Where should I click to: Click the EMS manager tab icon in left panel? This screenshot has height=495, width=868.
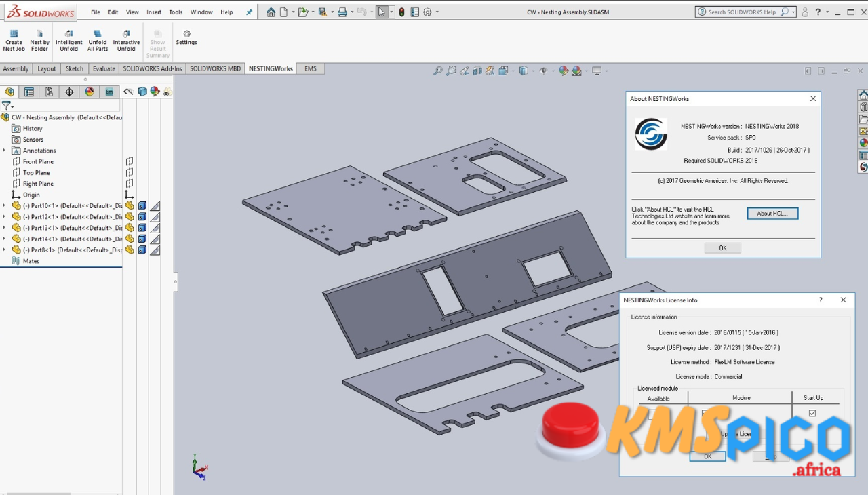[109, 92]
